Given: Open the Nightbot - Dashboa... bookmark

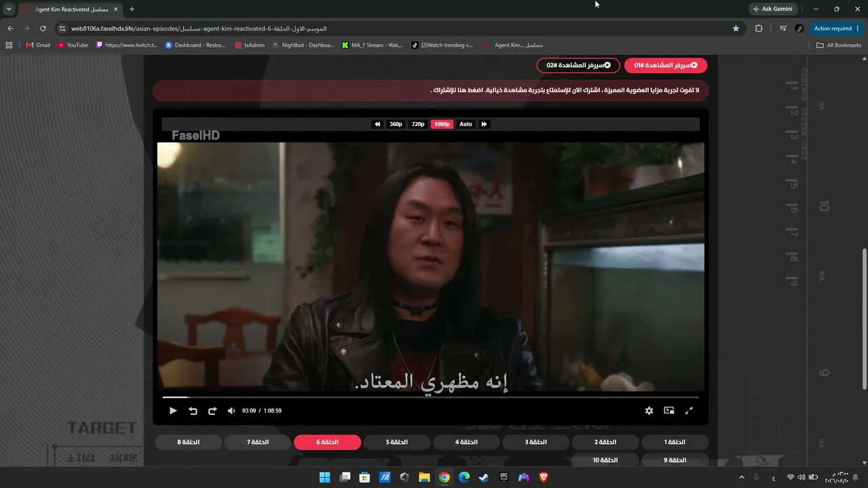Looking at the screenshot, I should click(303, 45).
